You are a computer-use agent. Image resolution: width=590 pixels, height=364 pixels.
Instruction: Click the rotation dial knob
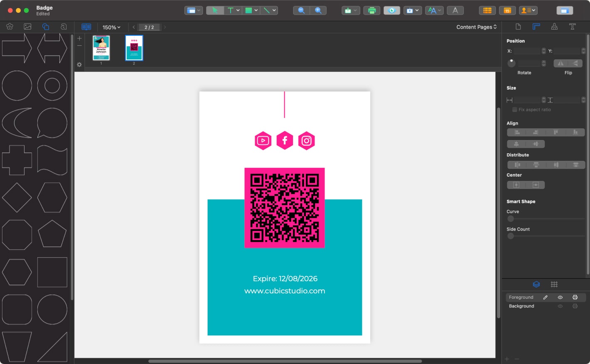pyautogui.click(x=511, y=63)
